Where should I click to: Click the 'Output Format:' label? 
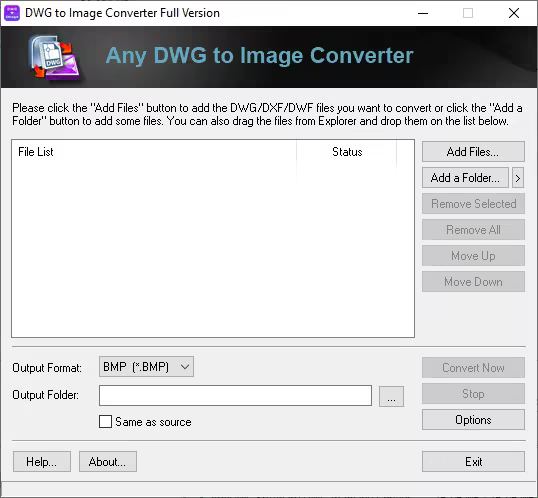pyautogui.click(x=47, y=368)
